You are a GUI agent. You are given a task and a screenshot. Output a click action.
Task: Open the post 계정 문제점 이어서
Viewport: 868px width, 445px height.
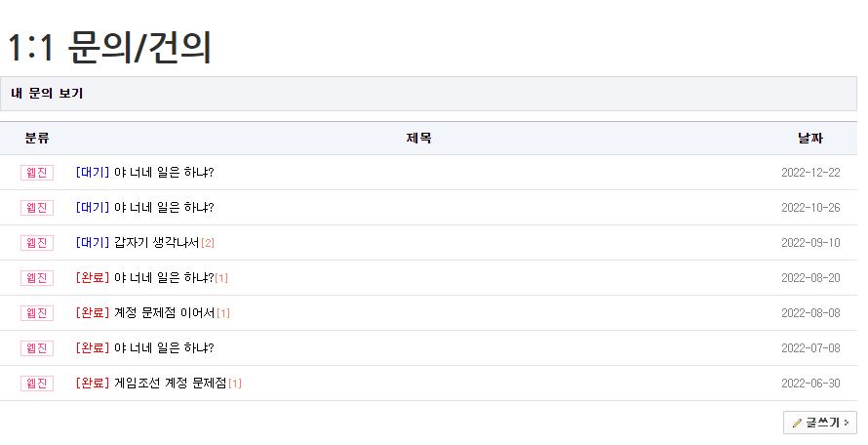click(164, 313)
